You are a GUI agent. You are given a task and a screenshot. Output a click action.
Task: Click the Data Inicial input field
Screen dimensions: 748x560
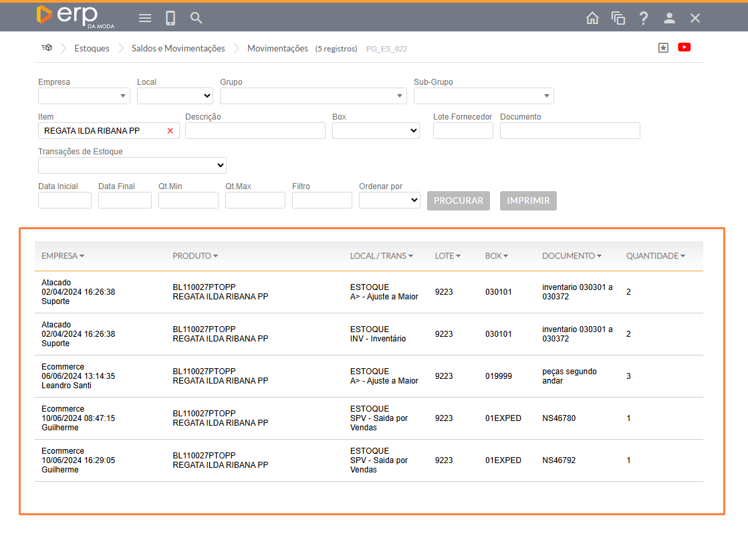click(65, 200)
